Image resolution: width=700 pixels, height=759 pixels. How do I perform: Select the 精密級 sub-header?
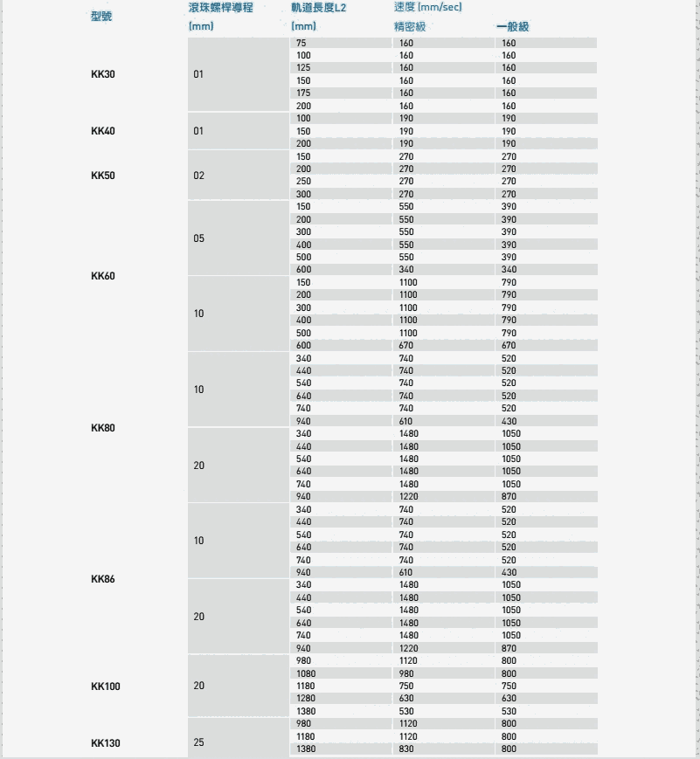[409, 26]
